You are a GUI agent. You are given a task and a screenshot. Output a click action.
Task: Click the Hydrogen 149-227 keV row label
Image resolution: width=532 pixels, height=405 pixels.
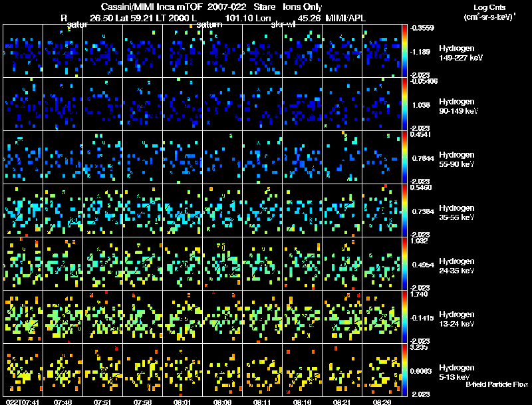(x=461, y=53)
